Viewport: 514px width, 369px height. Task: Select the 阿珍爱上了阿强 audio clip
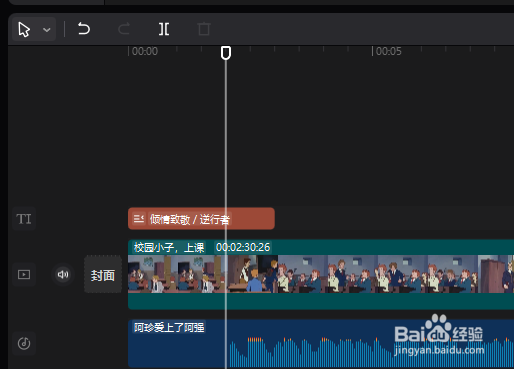pos(321,343)
